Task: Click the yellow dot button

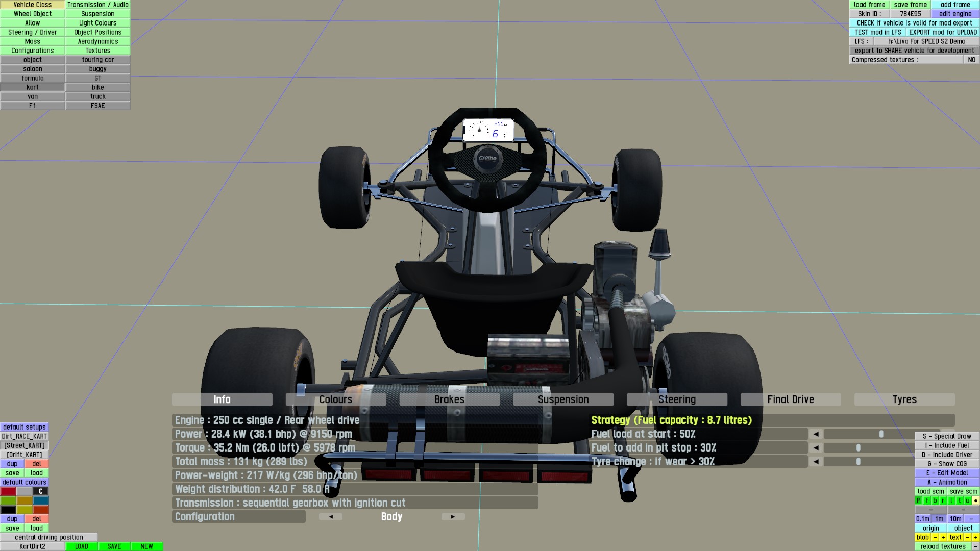Action: [x=975, y=500]
